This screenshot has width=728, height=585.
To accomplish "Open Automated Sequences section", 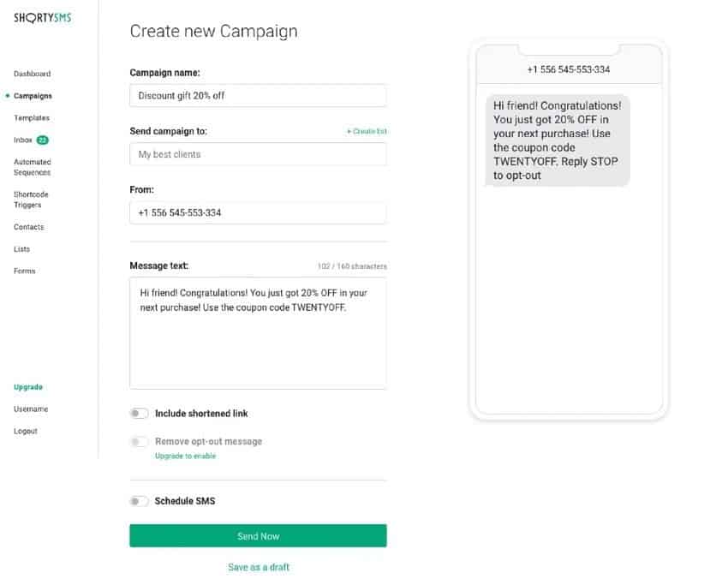I will 33,167.
